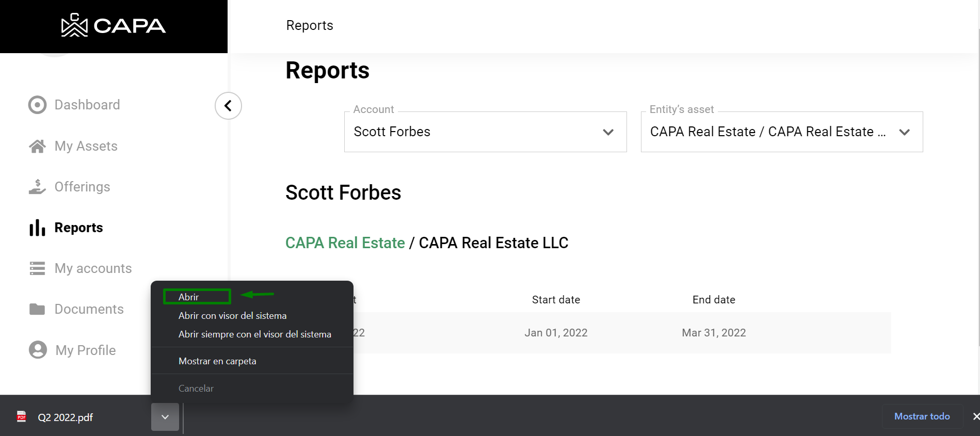Click the PDF file icon in downloads bar

pos(22,416)
